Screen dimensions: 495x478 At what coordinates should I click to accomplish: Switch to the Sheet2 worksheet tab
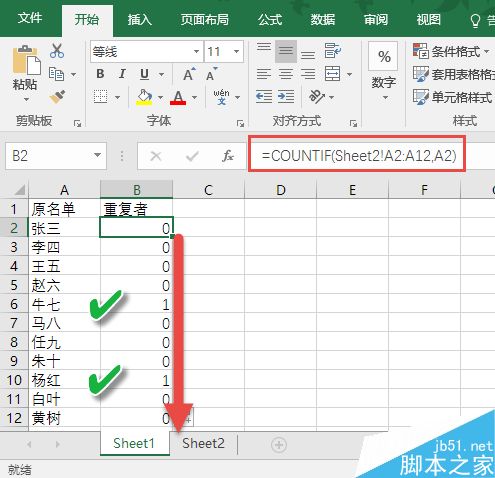click(x=203, y=444)
